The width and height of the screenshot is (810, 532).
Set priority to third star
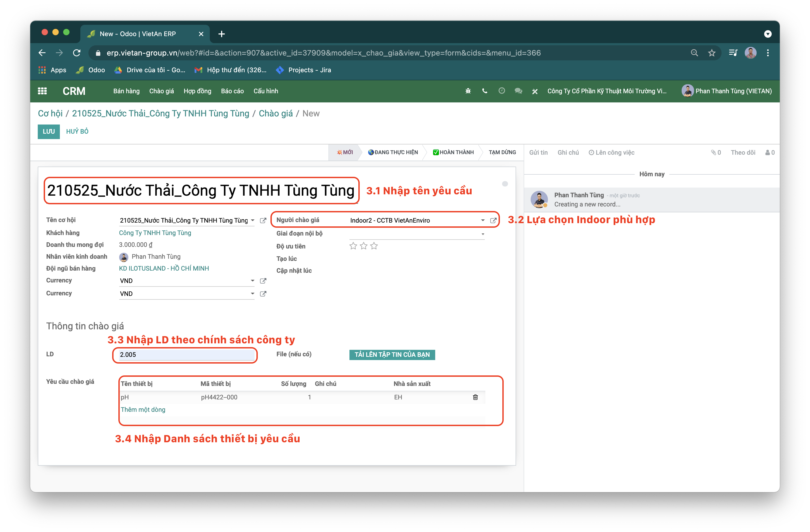click(x=374, y=246)
